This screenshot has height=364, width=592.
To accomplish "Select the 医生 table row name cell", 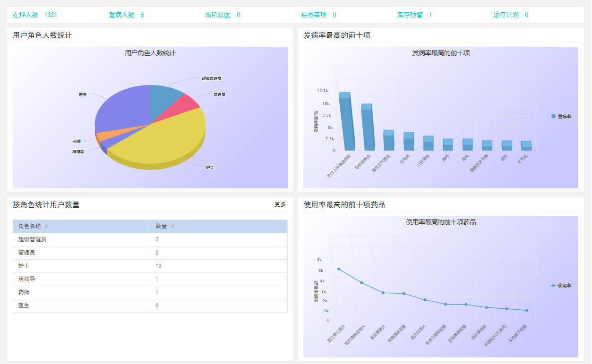I will pyautogui.click(x=81, y=305).
